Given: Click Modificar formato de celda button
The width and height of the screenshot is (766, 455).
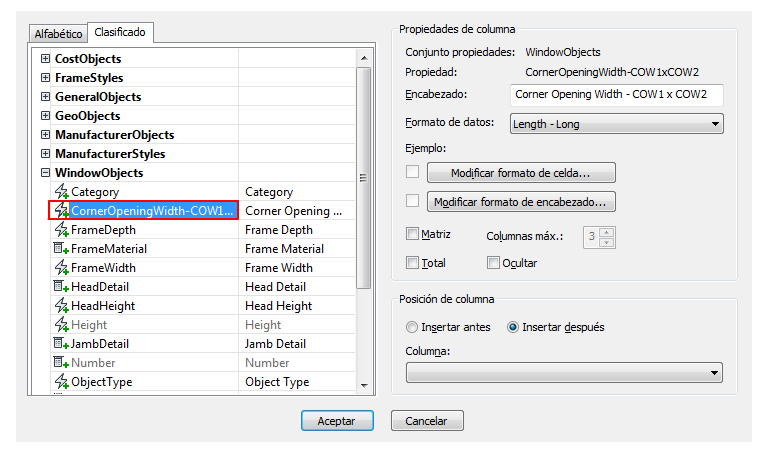Looking at the screenshot, I should pyautogui.click(x=520, y=173).
